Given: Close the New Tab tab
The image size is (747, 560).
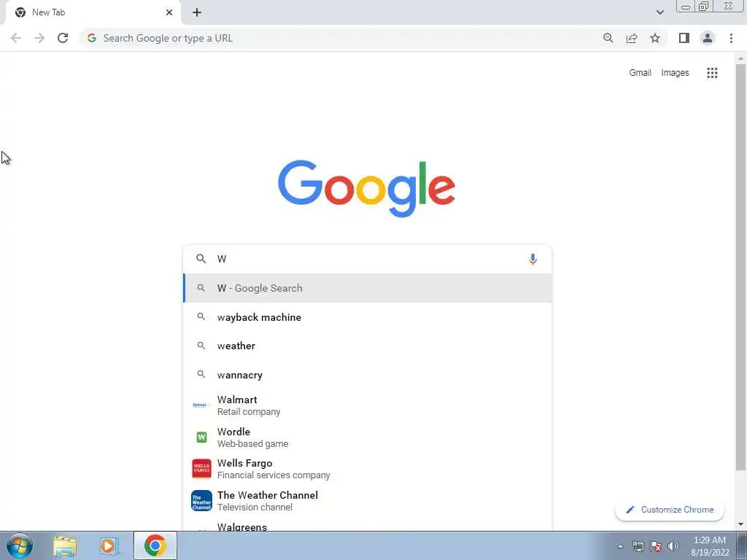Looking at the screenshot, I should (169, 12).
